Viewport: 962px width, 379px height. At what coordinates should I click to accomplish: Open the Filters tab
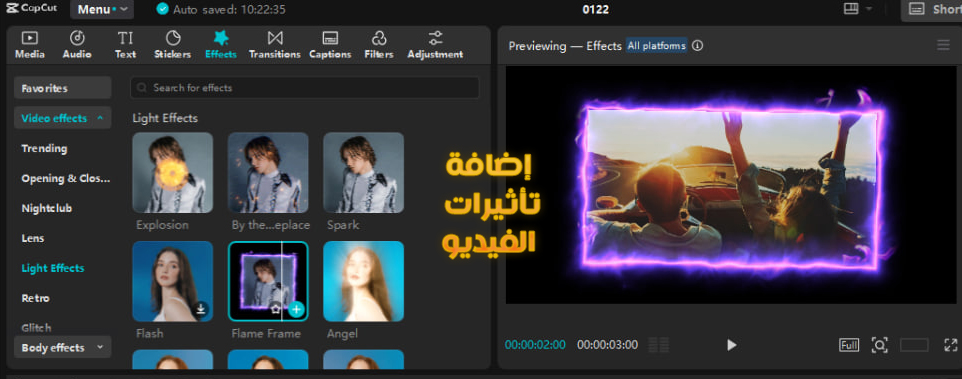(379, 45)
